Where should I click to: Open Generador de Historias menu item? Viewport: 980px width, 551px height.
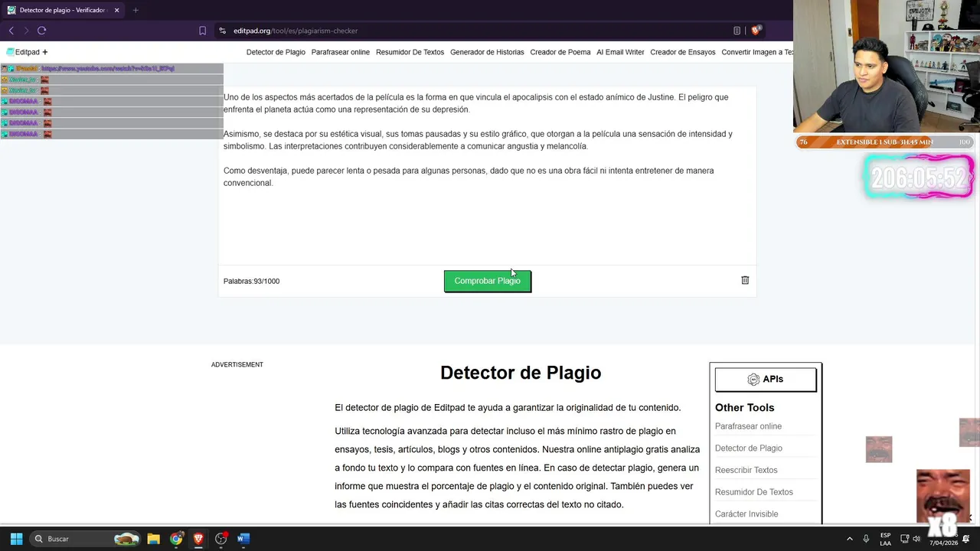pos(487,52)
